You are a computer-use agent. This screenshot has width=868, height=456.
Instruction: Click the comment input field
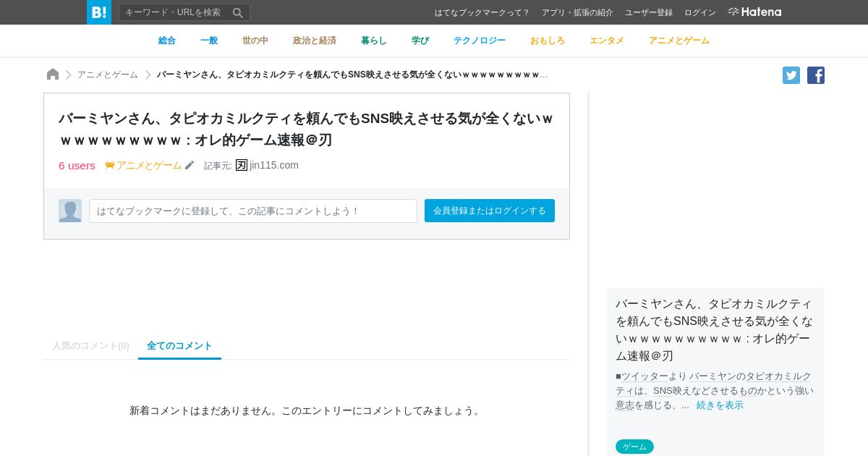click(253, 211)
